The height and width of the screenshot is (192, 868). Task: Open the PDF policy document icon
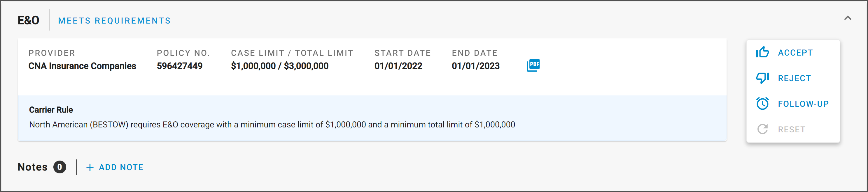tap(533, 65)
